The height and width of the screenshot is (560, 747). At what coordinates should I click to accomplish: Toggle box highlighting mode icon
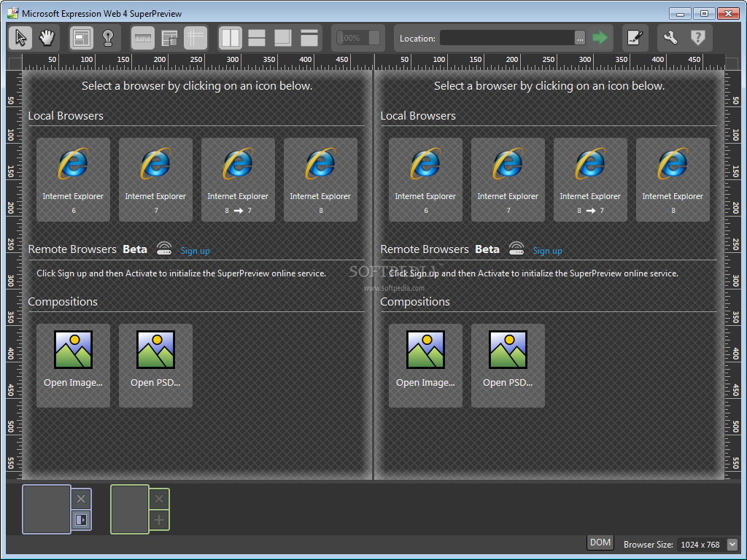(x=82, y=38)
